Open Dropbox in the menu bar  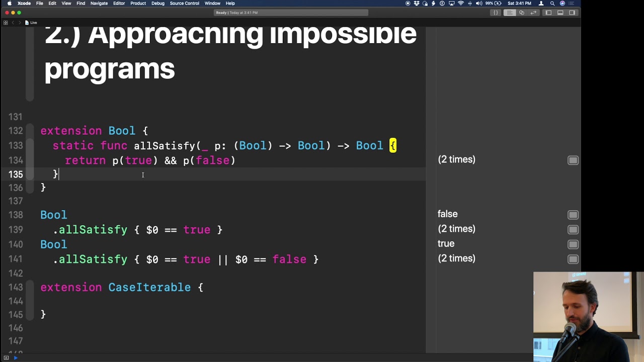(417, 3)
